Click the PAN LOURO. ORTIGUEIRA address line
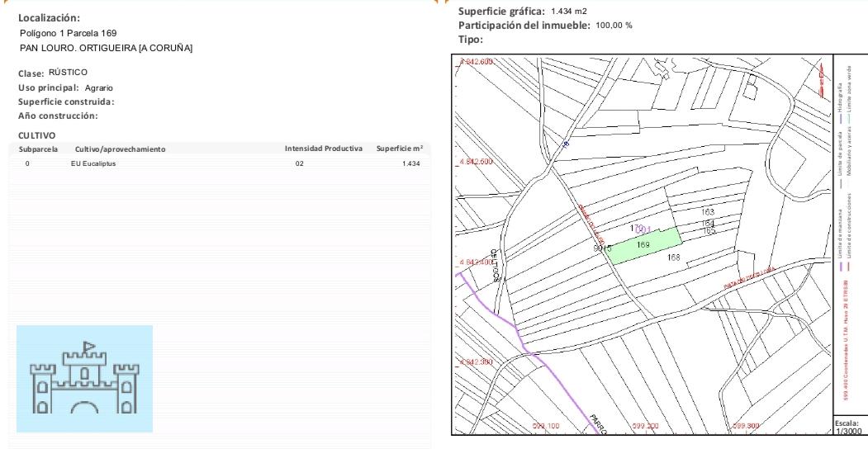The width and height of the screenshot is (868, 449). 106,49
